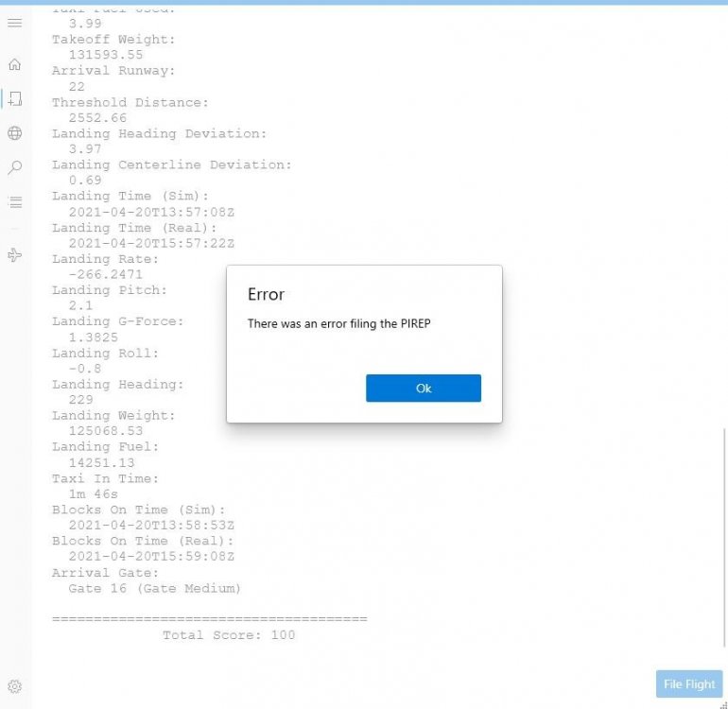Click the Error dialog title
Image resolution: width=728 pixels, height=709 pixels.
[266, 294]
